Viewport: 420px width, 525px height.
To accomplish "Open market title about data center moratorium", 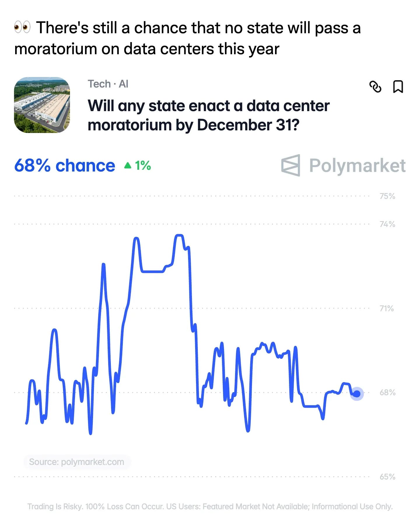I will (209, 115).
